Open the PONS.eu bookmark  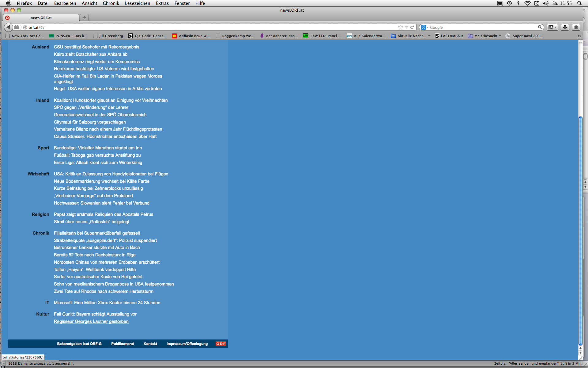point(68,36)
